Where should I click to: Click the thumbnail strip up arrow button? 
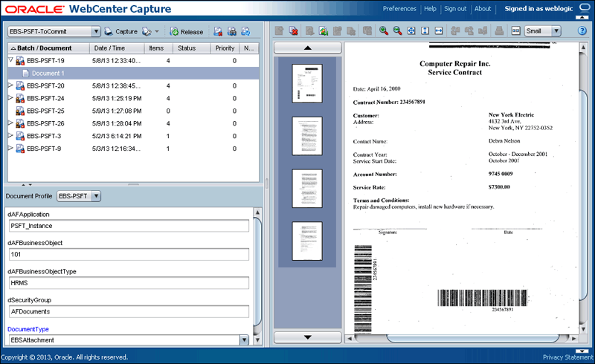click(x=308, y=48)
